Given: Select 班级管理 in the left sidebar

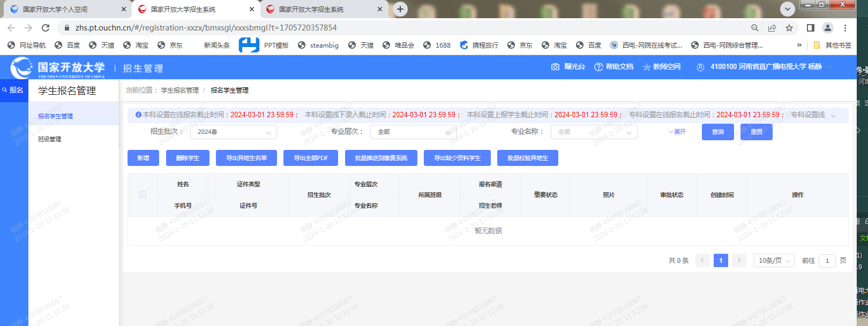Looking at the screenshot, I should tap(50, 139).
